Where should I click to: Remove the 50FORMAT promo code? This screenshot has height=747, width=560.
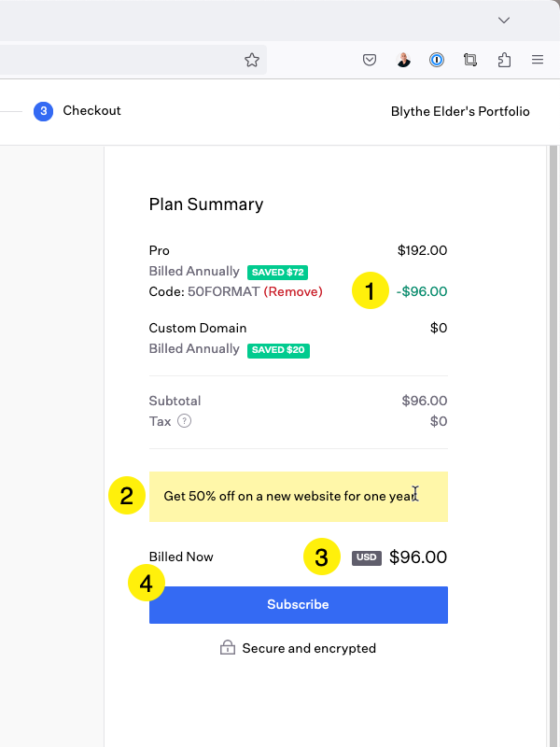293,291
